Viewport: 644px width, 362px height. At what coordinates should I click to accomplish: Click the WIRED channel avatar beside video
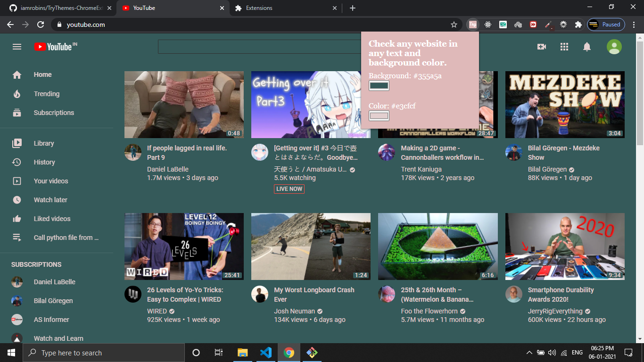pos(133,294)
